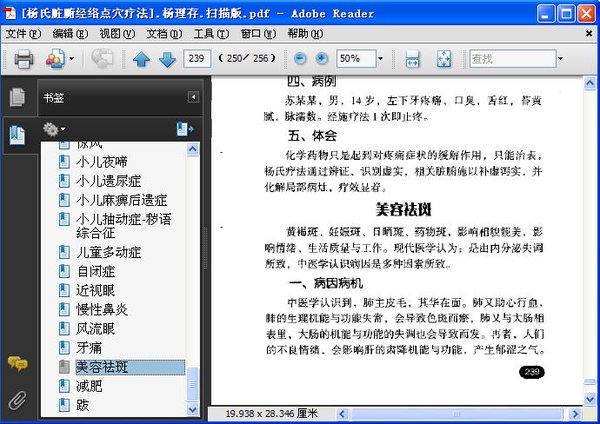The width and height of the screenshot is (600, 424).
Task: Click the page size 19.938 x 28.346 厘米 text
Action: pos(271,414)
